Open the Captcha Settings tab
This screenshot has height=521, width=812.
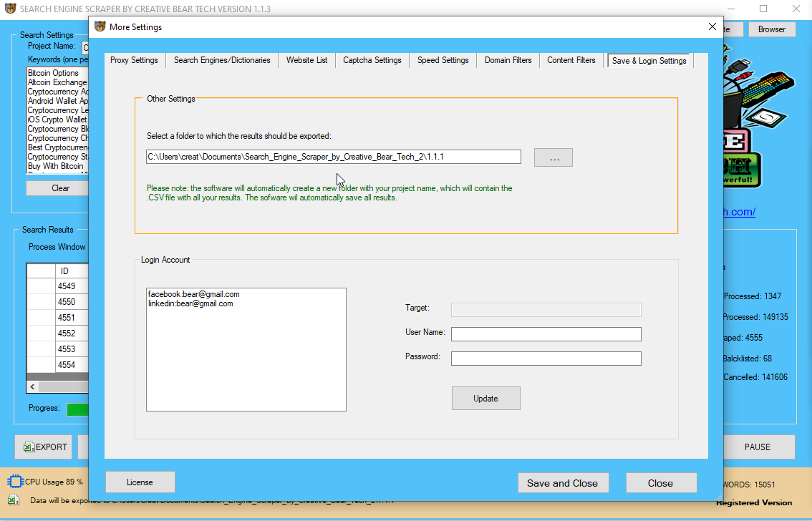click(x=372, y=61)
